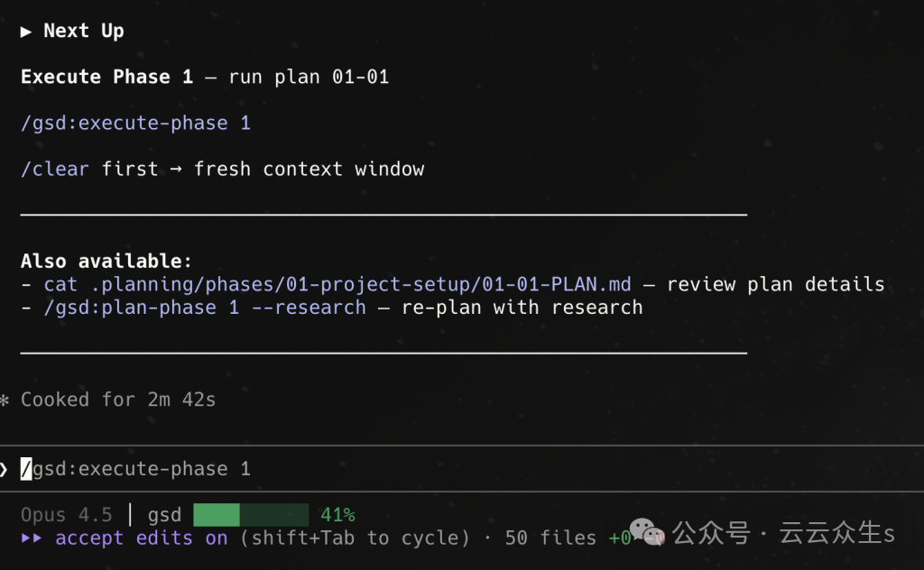
Task: Click the 41% context usage value
Action: (x=337, y=515)
